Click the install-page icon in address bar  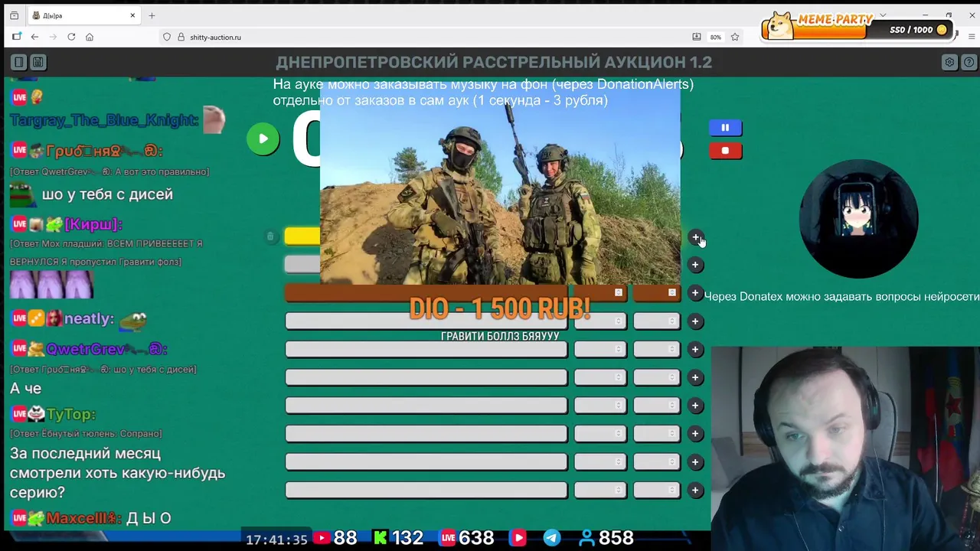point(696,37)
